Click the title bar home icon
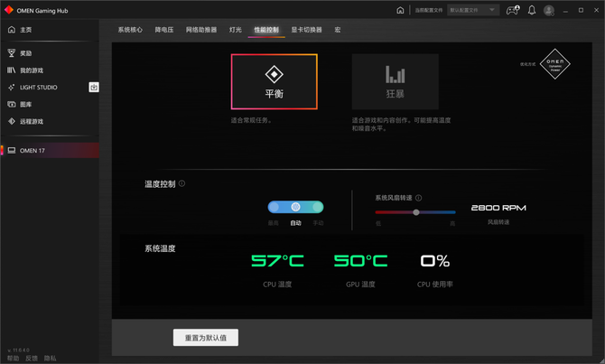The image size is (605, 364). pyautogui.click(x=400, y=10)
